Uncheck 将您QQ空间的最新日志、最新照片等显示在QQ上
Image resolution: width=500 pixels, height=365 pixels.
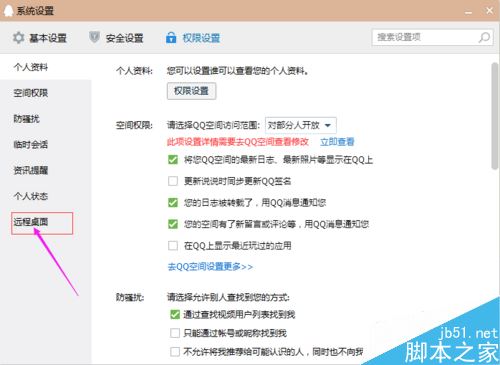[x=173, y=160]
